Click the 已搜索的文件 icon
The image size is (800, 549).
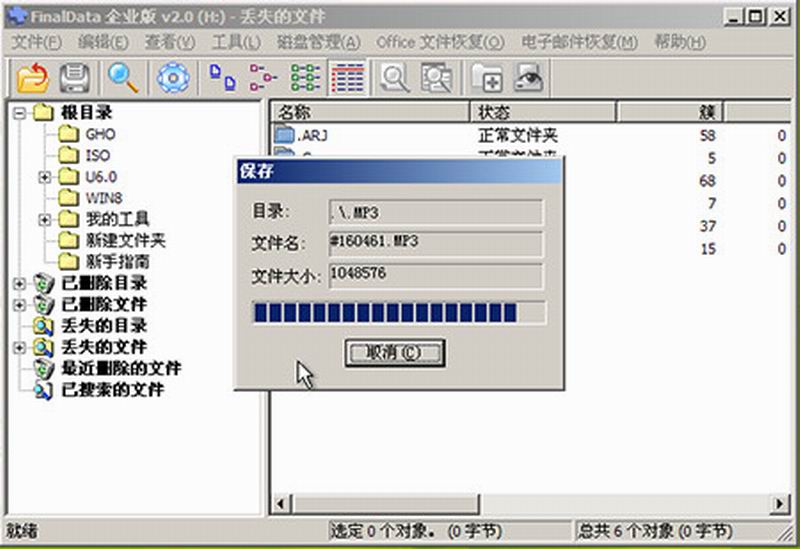pyautogui.click(x=43, y=390)
